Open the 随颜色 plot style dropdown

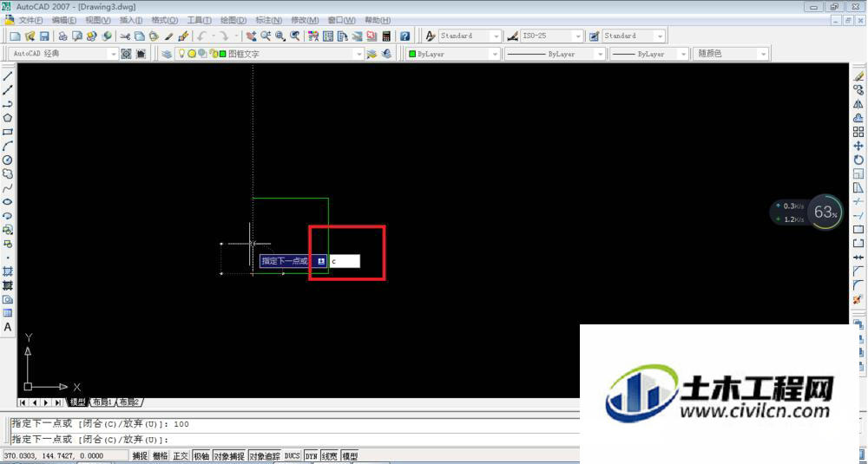pyautogui.click(x=731, y=54)
